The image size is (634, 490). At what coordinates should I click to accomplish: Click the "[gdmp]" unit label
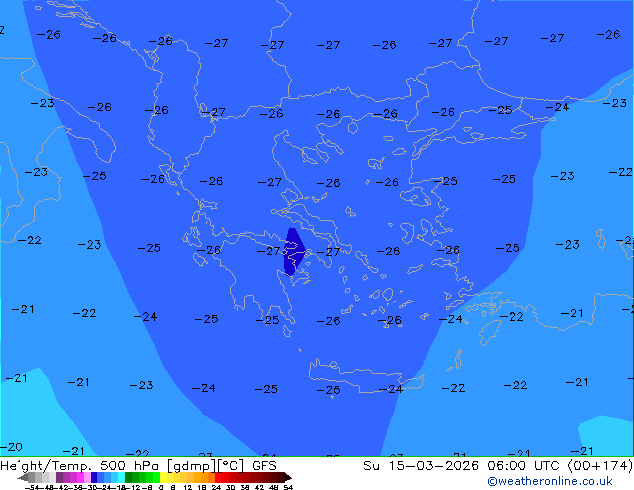191,466
